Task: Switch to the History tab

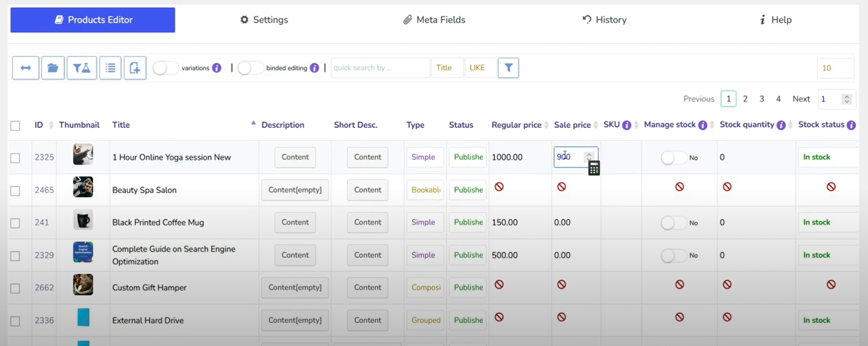Action: [604, 20]
